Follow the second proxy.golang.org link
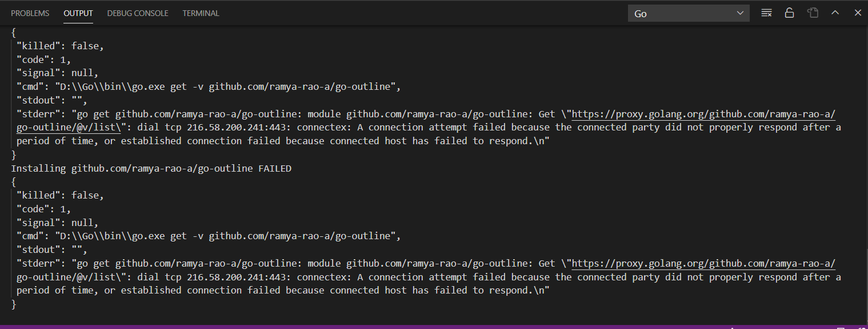Screen dimensions: 868x329 tap(703, 263)
